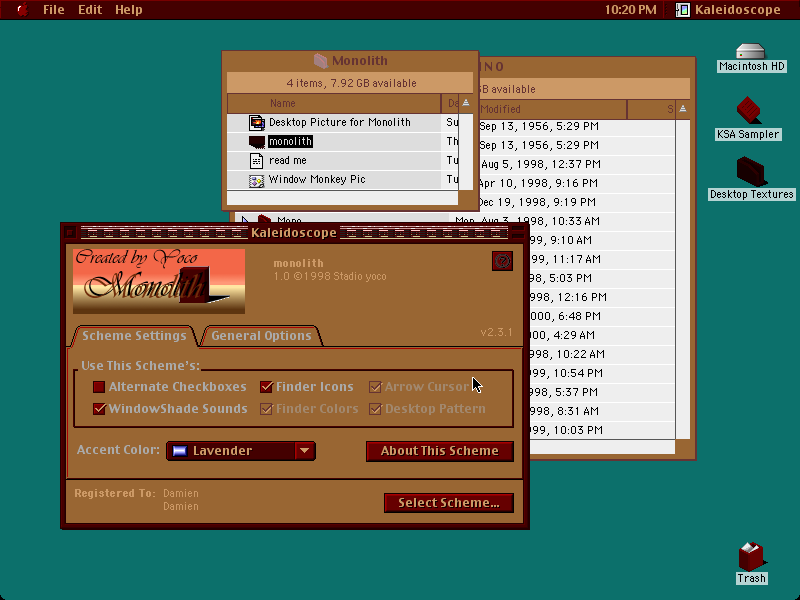Click the Lavender color swatch in Accent Color

tap(180, 451)
